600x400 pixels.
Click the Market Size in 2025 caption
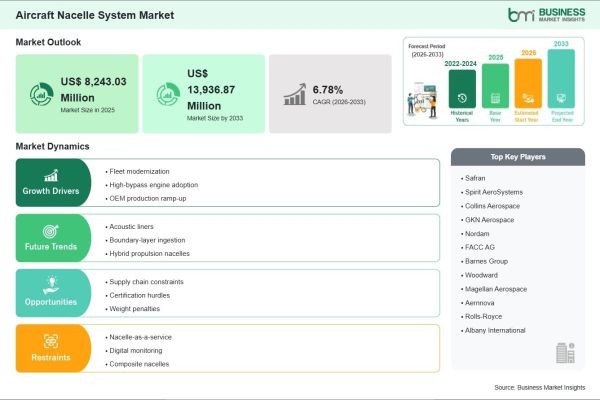pos(88,110)
